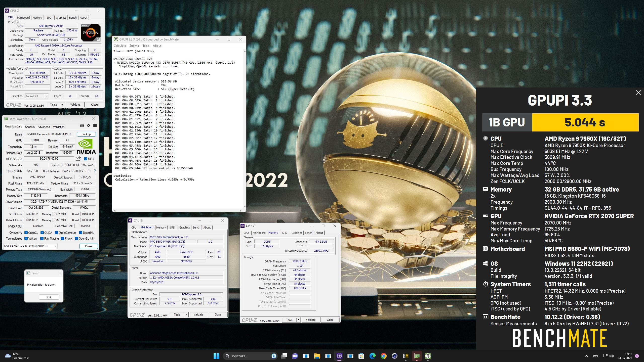The width and height of the screenshot is (644, 362).
Task: Open Task View on taskbar
Action: pyautogui.click(x=284, y=356)
